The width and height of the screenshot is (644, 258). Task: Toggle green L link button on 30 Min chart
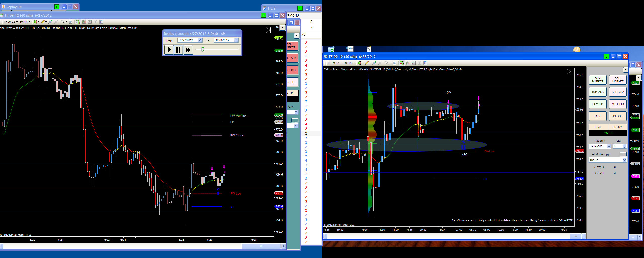(x=607, y=57)
